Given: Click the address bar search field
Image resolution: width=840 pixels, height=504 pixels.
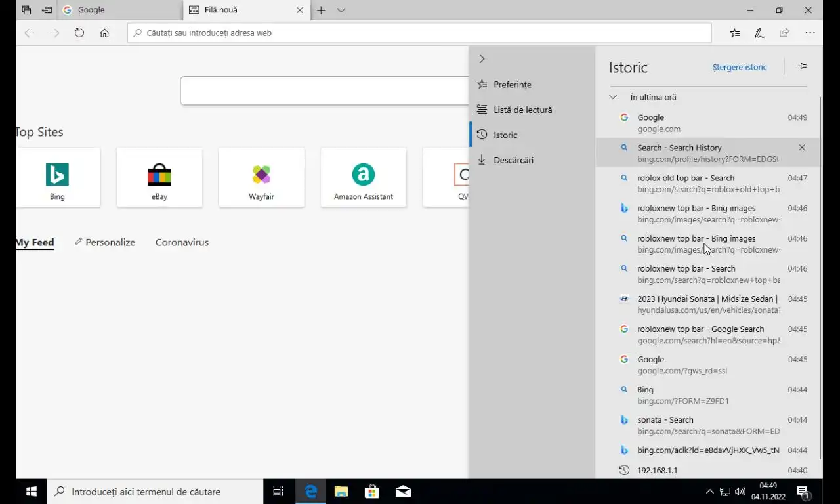Looking at the screenshot, I should pos(419,33).
